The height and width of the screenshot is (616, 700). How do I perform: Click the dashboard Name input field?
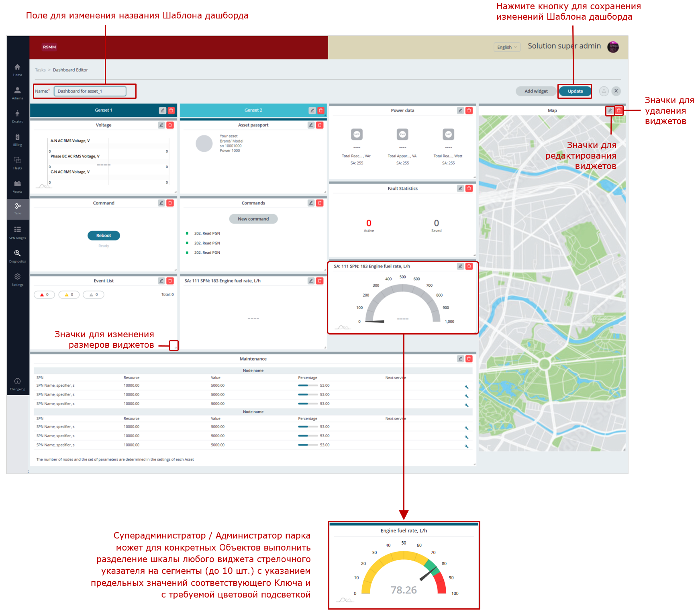click(90, 91)
